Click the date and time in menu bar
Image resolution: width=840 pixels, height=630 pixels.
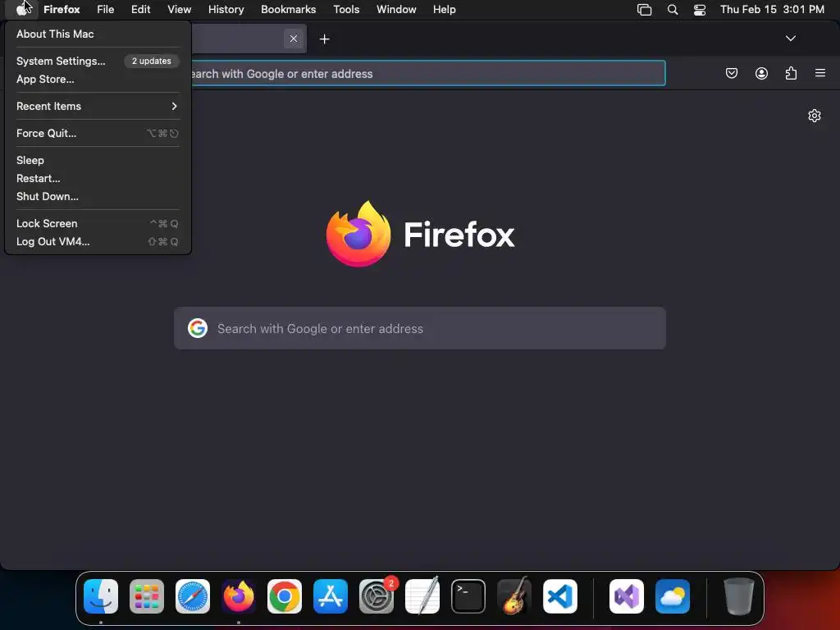[x=772, y=10]
